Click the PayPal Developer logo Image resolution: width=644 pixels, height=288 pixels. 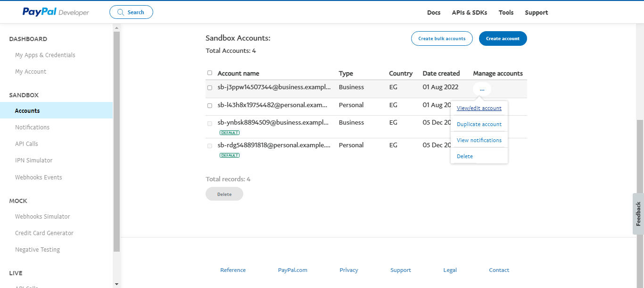point(56,12)
